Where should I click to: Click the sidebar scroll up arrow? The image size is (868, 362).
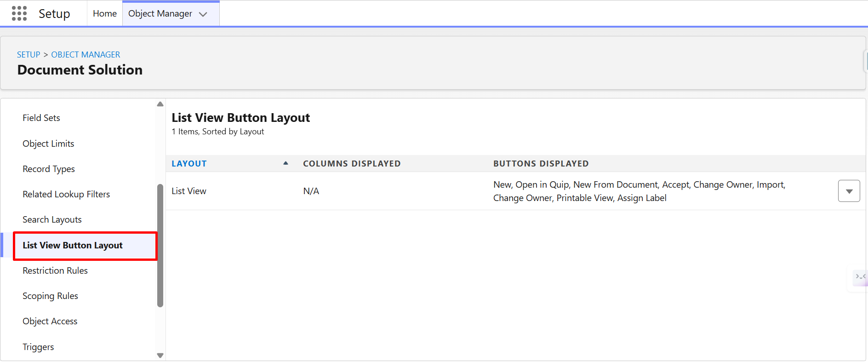pos(160,104)
